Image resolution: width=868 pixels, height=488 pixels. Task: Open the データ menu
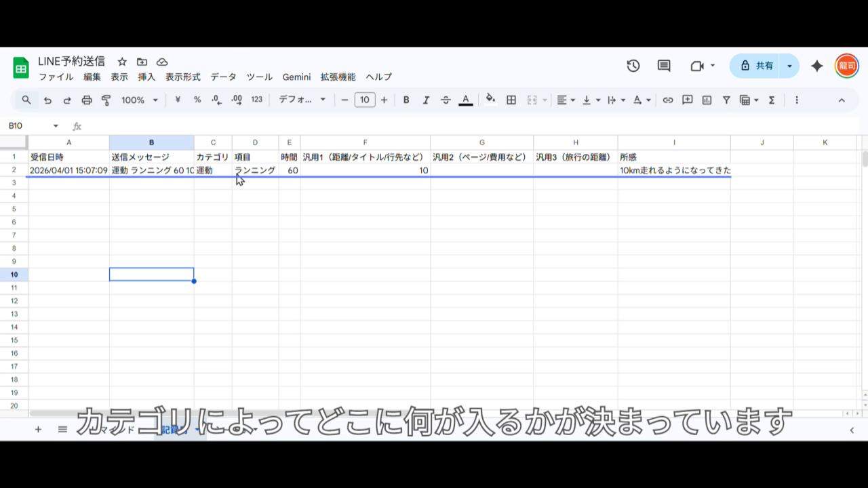point(223,77)
